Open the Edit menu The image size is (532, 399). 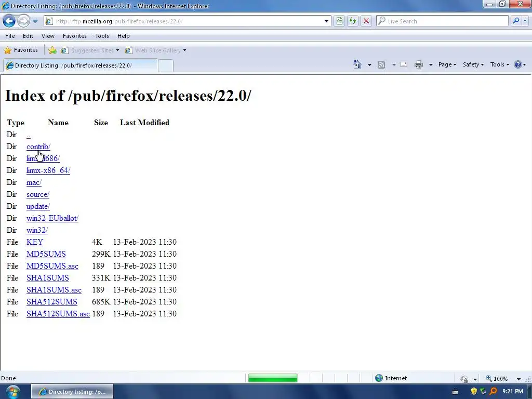28,36
